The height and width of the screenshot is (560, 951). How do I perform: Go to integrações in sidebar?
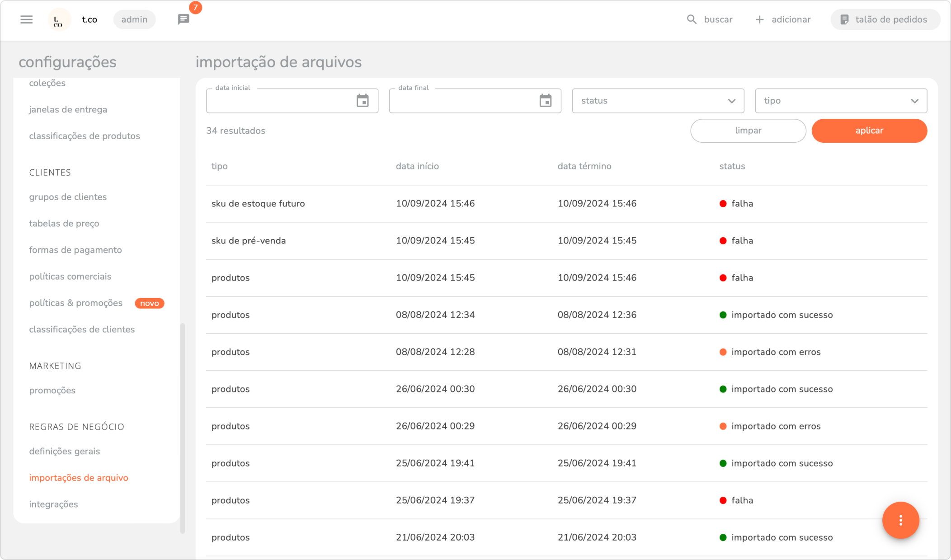coord(53,504)
